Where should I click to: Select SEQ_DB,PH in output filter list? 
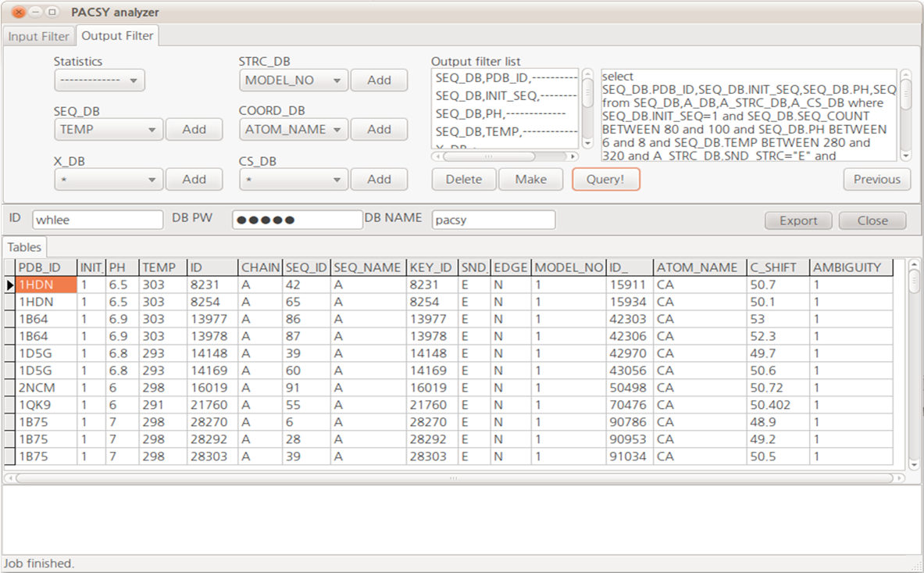[x=505, y=114]
